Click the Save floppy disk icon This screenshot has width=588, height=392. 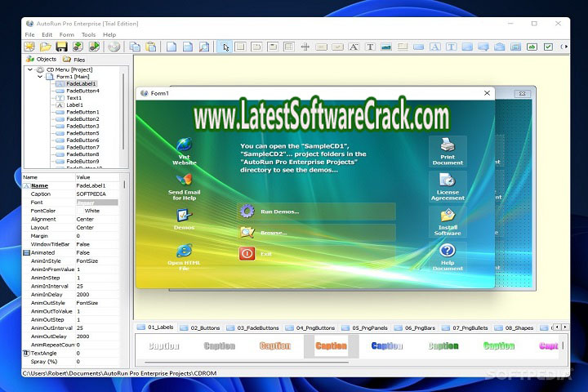61,47
